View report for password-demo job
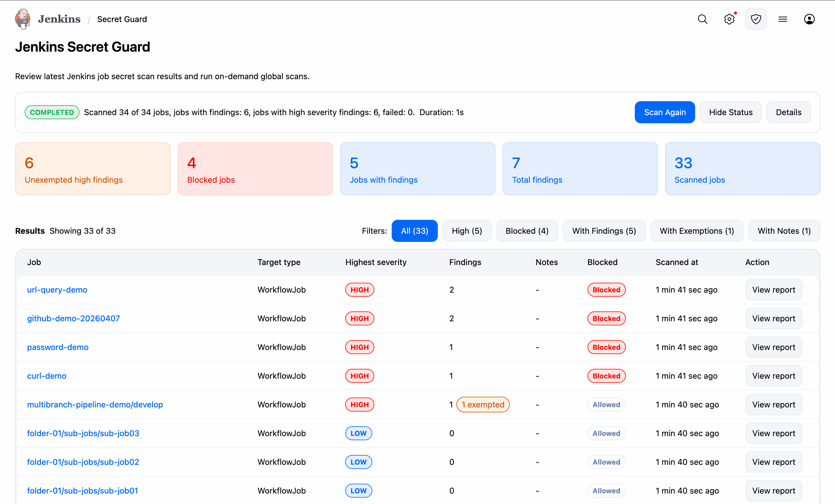The height and width of the screenshot is (504, 835). pos(773,347)
